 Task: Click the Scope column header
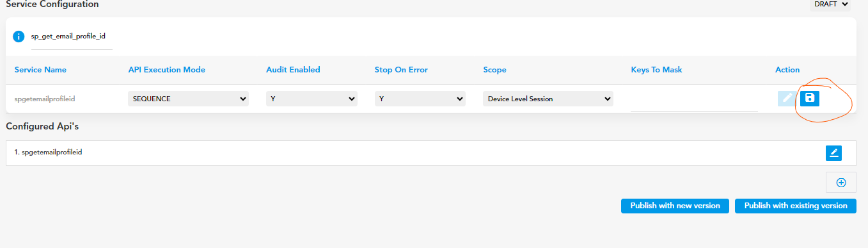click(494, 70)
